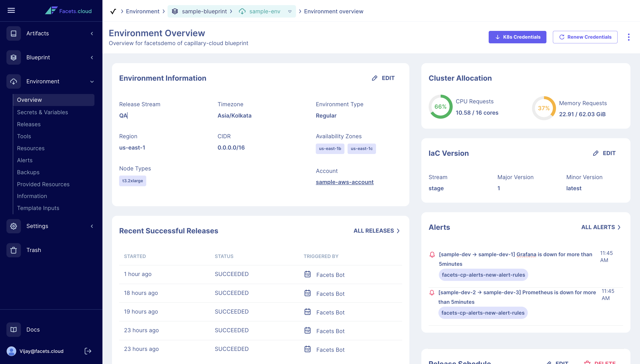Go to Template Inputs in sidebar
640x364 pixels.
pyautogui.click(x=38, y=208)
